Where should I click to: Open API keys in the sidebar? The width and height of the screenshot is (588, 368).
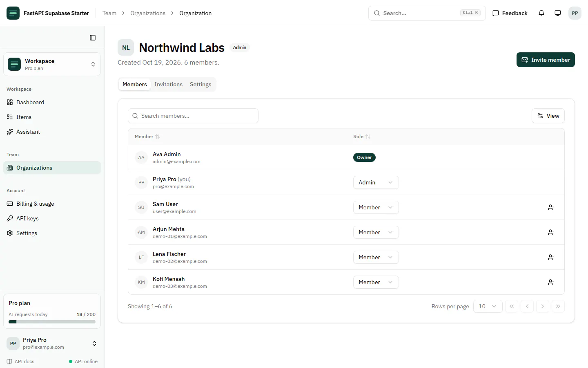(52, 218)
